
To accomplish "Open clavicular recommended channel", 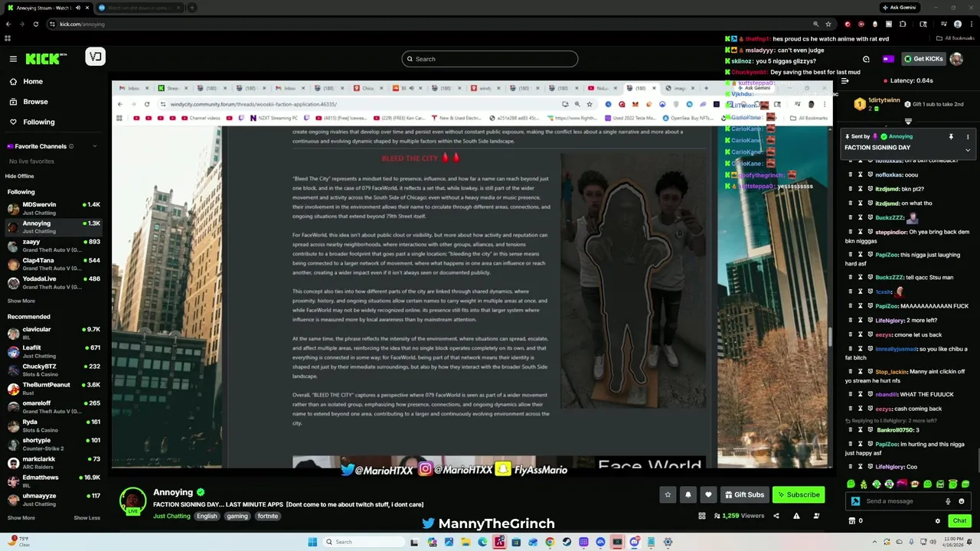I will (x=54, y=332).
